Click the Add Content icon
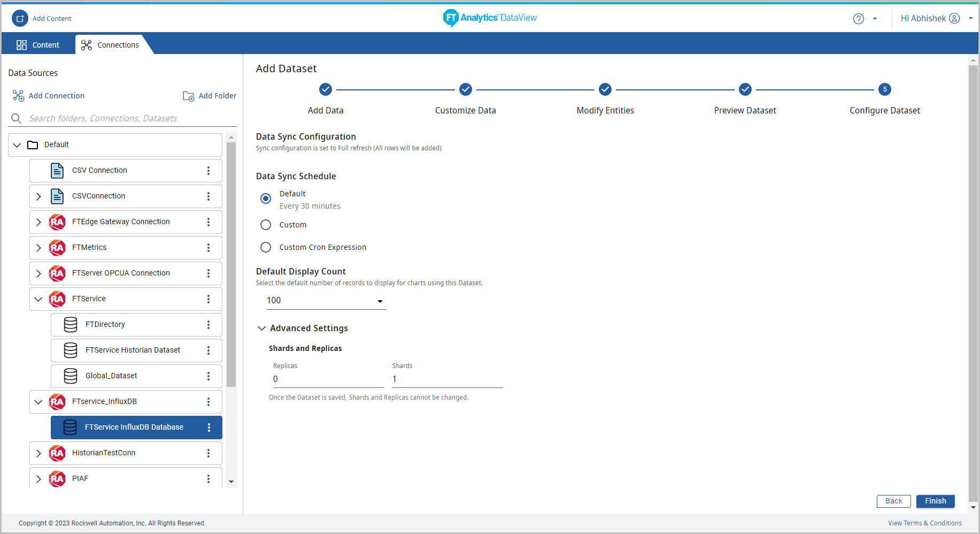The height and width of the screenshot is (534, 980). 20,18
